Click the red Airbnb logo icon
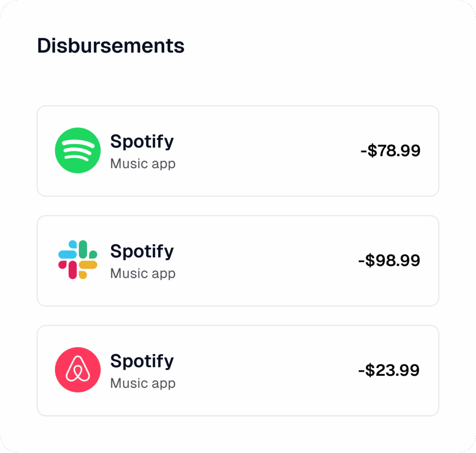The height and width of the screenshot is (453, 476). 78,370
